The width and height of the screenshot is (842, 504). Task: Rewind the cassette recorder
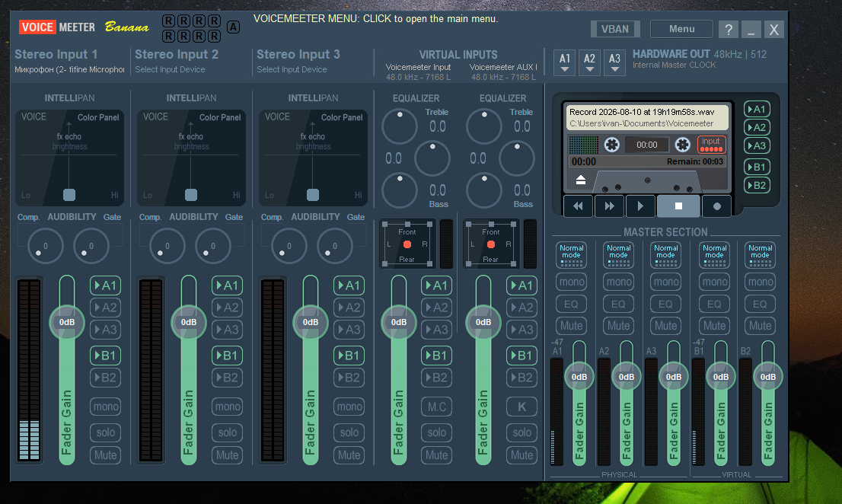click(578, 206)
